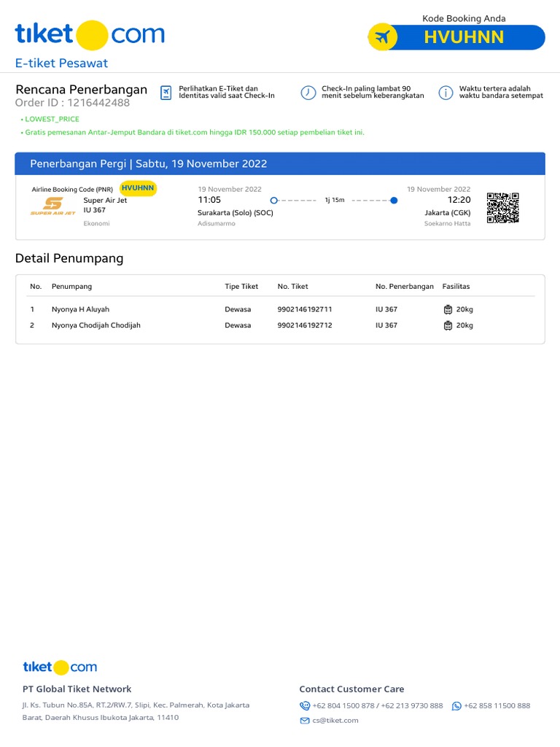Click the large HVUHNN booking code banner

[464, 37]
